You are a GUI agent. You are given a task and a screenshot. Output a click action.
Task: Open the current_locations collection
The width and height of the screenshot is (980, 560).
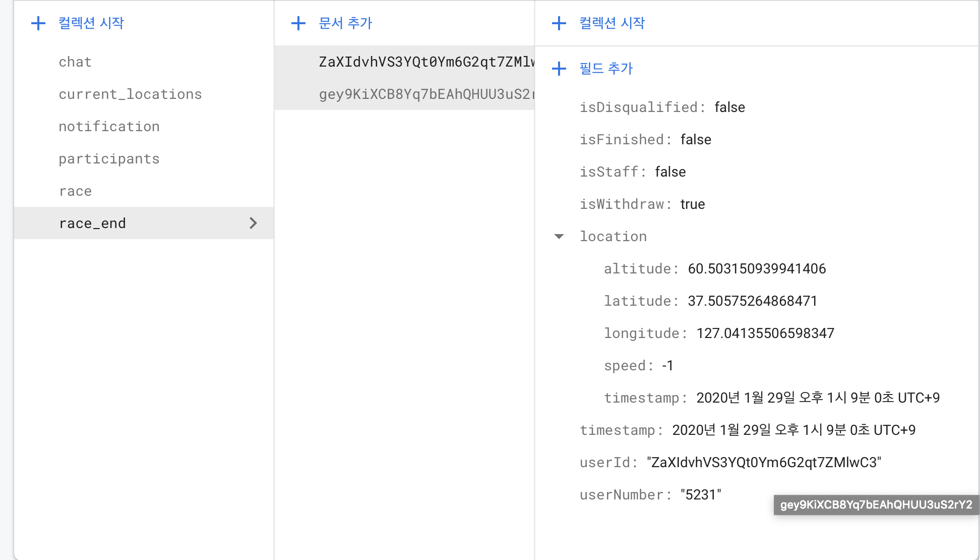tap(130, 94)
